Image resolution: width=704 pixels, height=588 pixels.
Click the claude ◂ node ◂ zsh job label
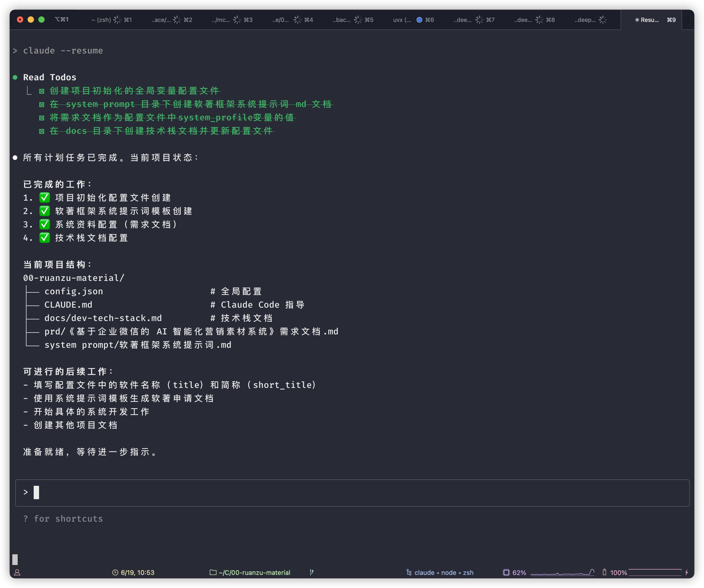point(444,572)
